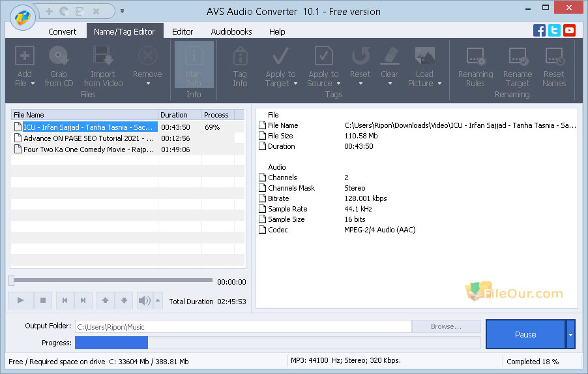Screen dimensions: 588x374
Task: Switch to the Name/Tag Editor tab
Action: [x=125, y=31]
